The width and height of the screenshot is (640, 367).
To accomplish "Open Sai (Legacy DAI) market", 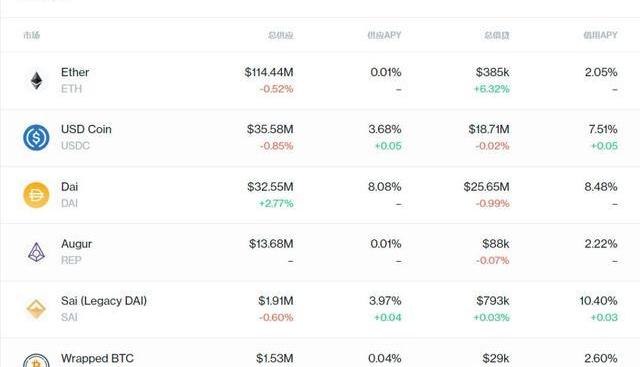I will (x=104, y=301).
